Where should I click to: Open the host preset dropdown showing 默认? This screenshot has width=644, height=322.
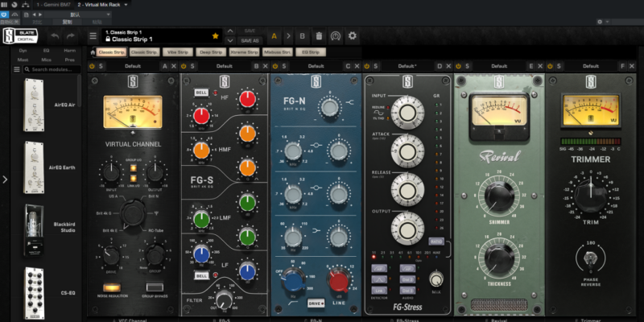(x=77, y=14)
